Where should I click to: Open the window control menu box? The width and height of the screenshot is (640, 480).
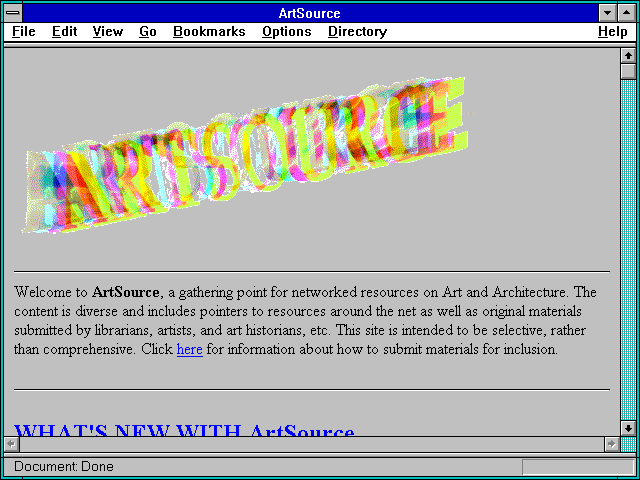[13, 13]
